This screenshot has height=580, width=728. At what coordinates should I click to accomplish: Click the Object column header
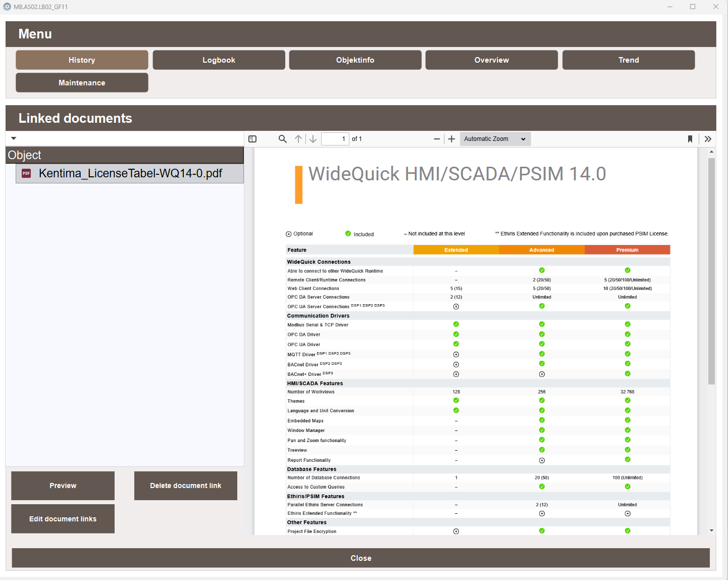tap(125, 155)
